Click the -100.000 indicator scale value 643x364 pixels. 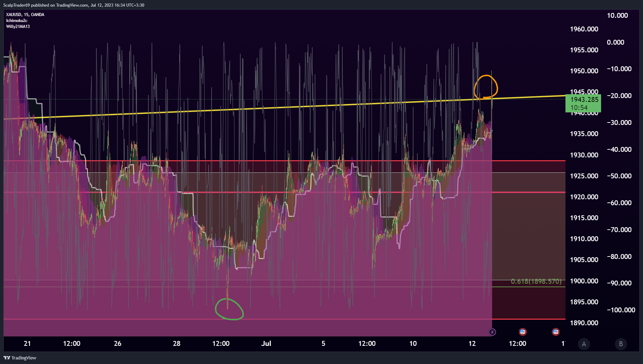click(621, 310)
